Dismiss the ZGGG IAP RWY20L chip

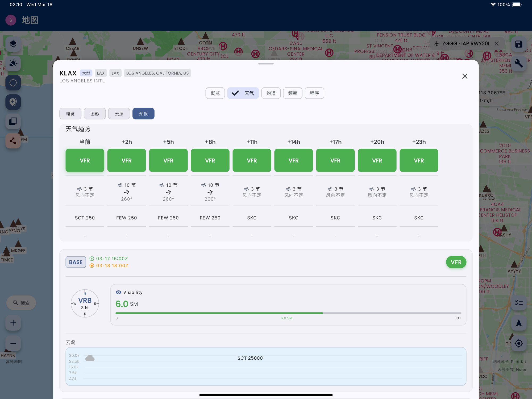497,43
